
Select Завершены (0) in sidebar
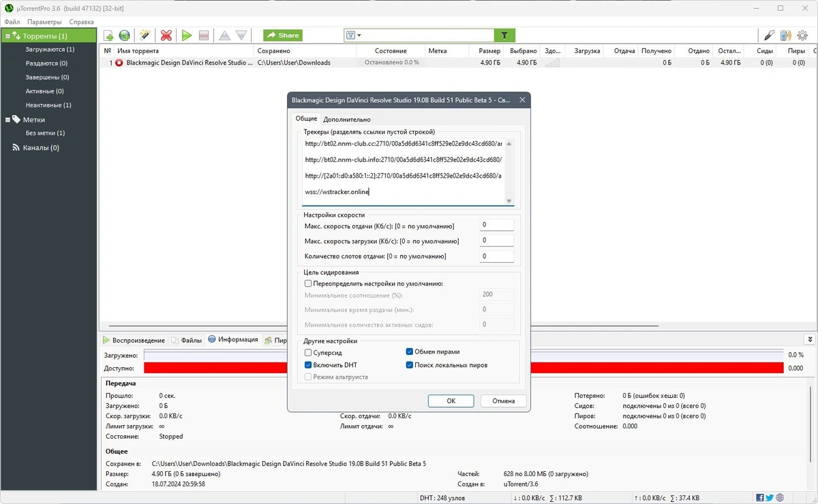(47, 78)
